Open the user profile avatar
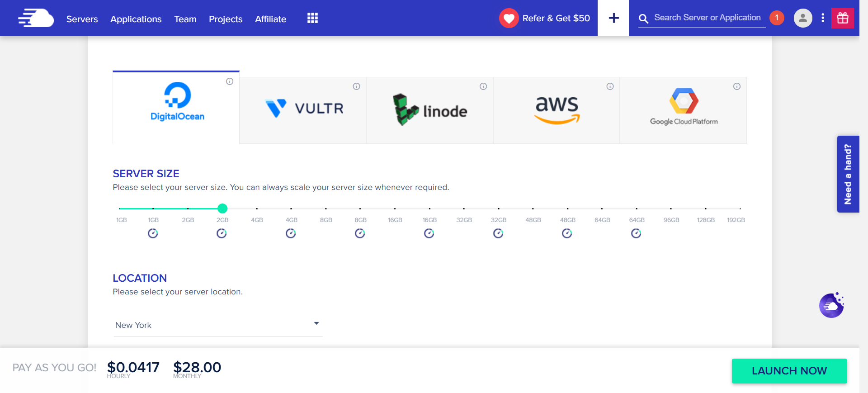The image size is (868, 393). [x=803, y=18]
